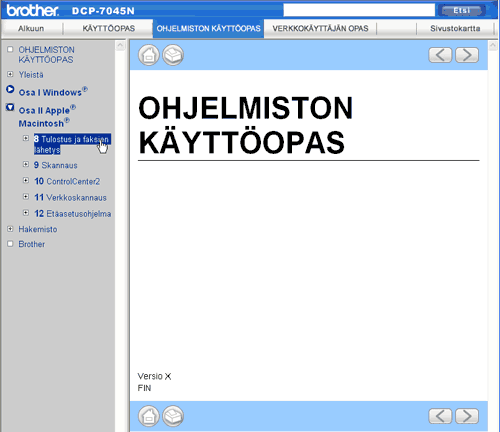Click sidebar scrollbar up arrow
Viewport: 500px width, 432px height.
(120, 46)
